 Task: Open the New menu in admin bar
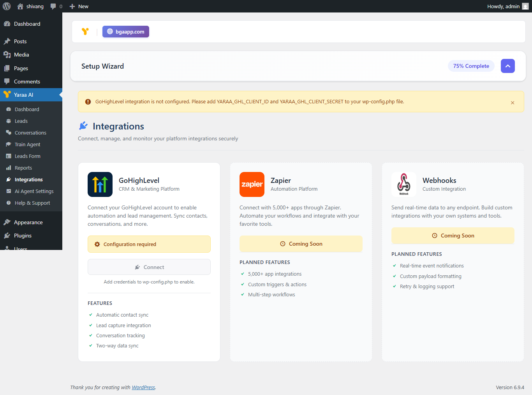coord(79,6)
